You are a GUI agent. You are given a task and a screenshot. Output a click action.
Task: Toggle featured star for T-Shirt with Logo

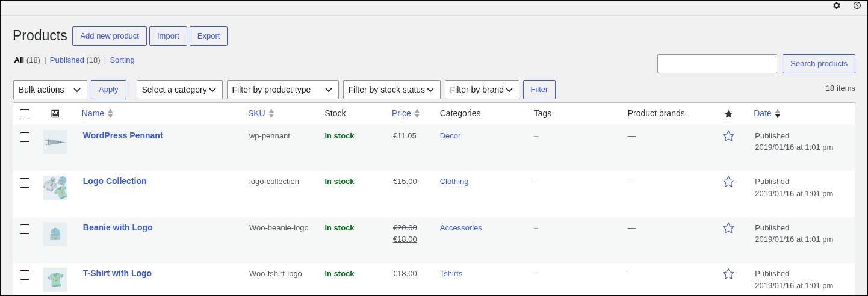point(728,274)
